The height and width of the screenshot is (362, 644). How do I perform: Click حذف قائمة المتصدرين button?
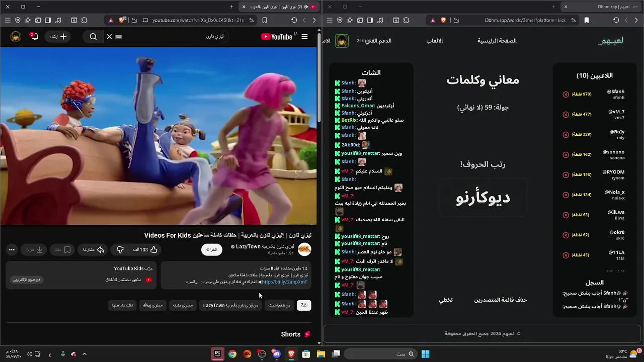[x=501, y=300]
